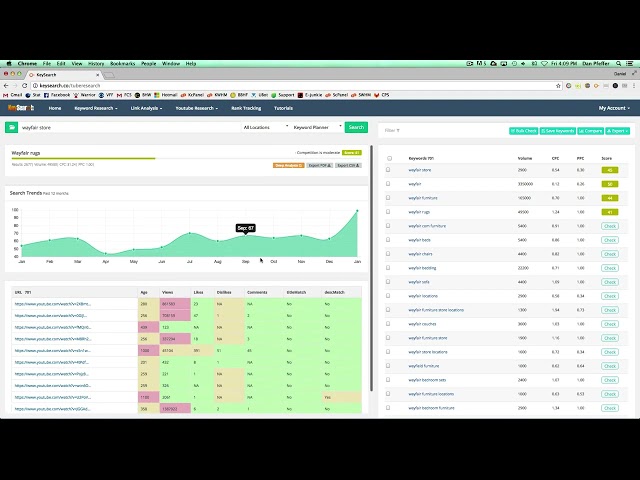Screen dimensions: 640x480
Task: Tick the checkbox for wayfair furniture keyword
Action: tap(388, 198)
